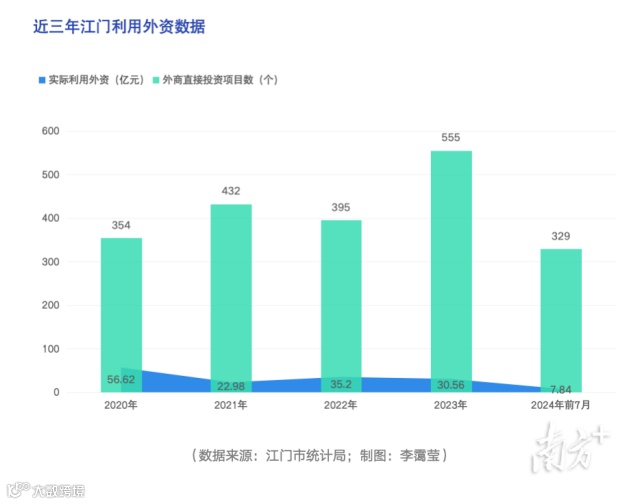
Task: Click the 2023年 green bar
Action: click(451, 271)
